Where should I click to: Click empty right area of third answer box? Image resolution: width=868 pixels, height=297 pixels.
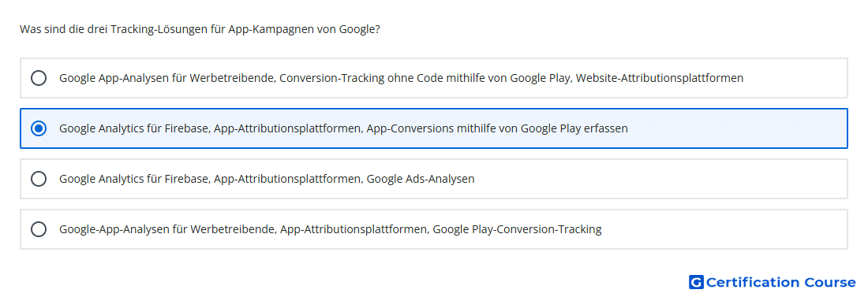pyautogui.click(x=659, y=179)
